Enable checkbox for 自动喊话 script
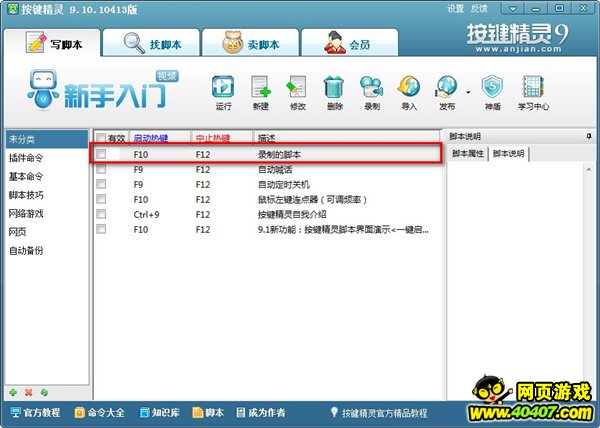 pos(101,169)
